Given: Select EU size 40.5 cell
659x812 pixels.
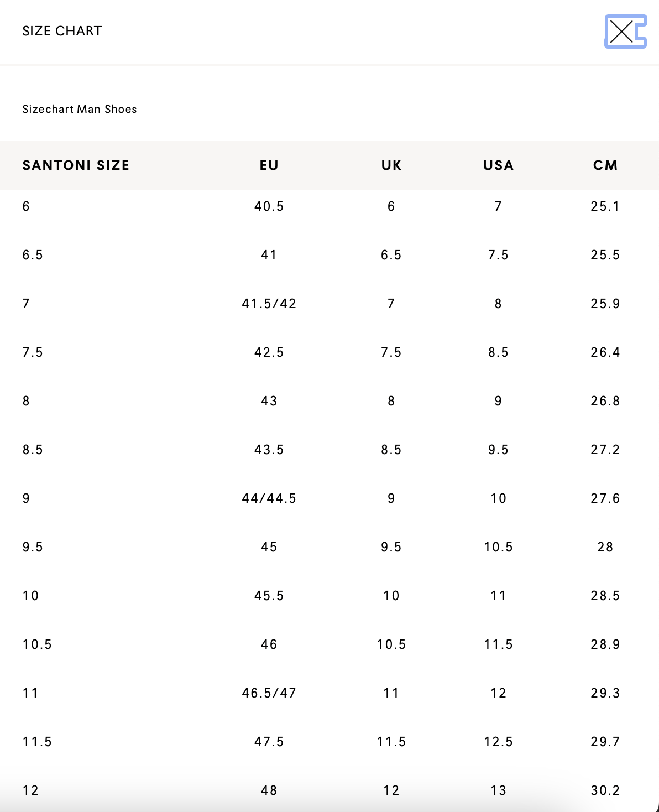Looking at the screenshot, I should [x=269, y=206].
